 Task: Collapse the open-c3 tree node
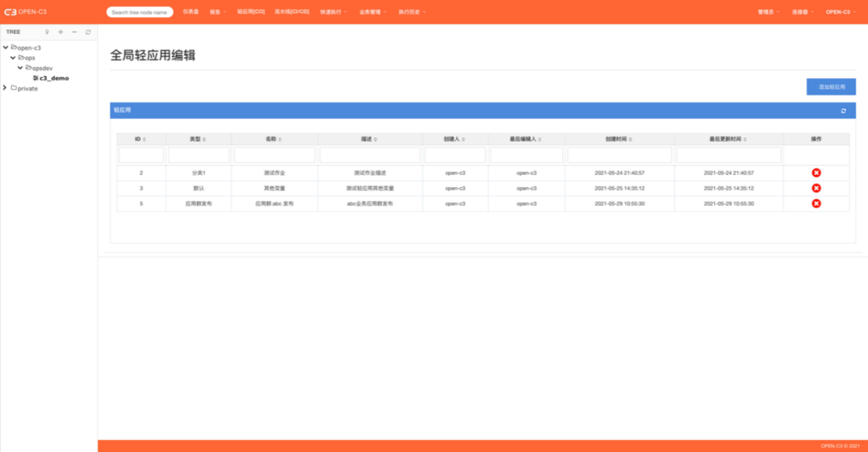pyautogui.click(x=5, y=48)
